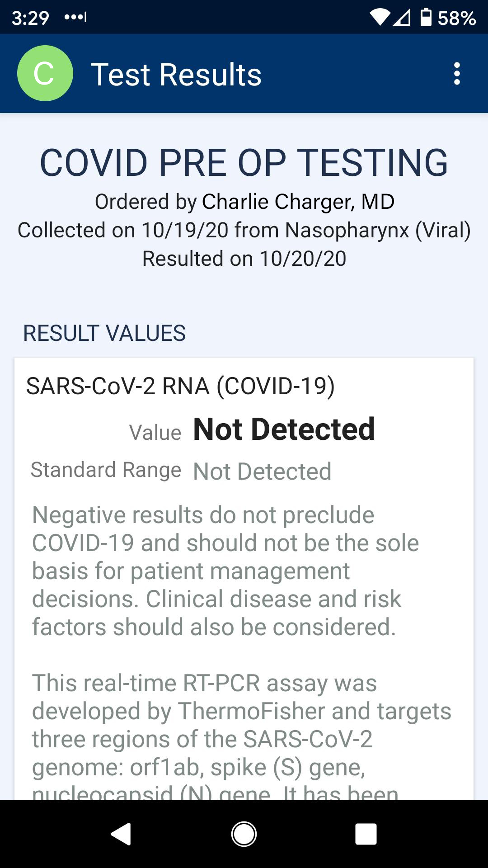Screen dimensions: 488x868
Task: Tap the bold Not Detected value
Action: [x=284, y=429]
